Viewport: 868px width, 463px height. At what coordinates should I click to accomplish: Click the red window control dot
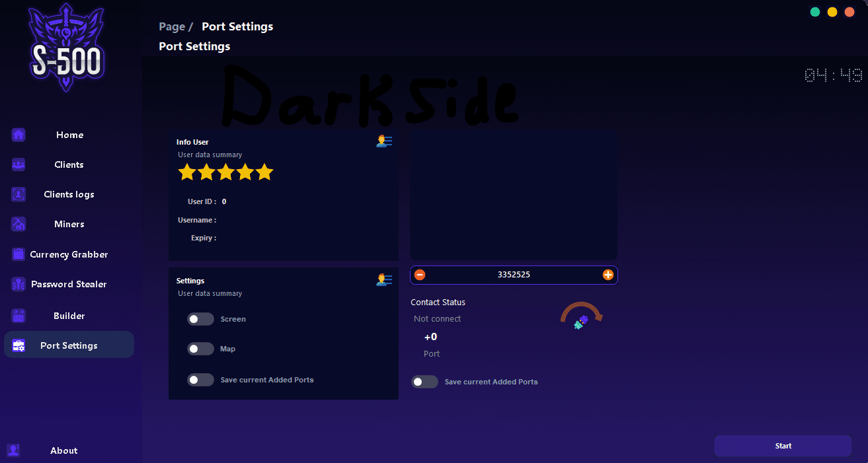click(x=849, y=12)
